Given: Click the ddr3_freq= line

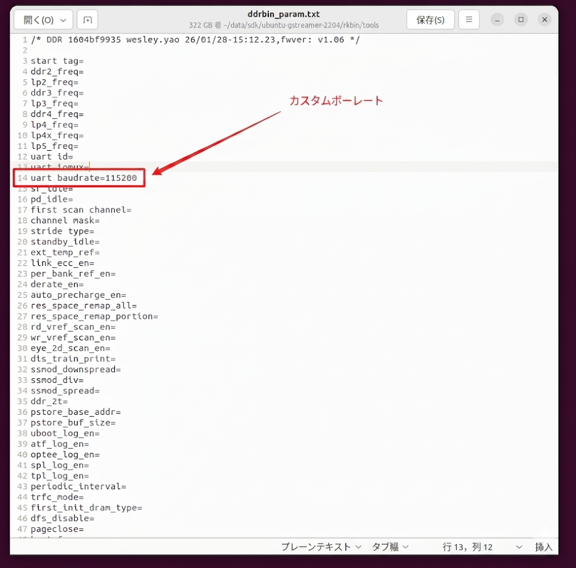Looking at the screenshot, I should (x=57, y=93).
